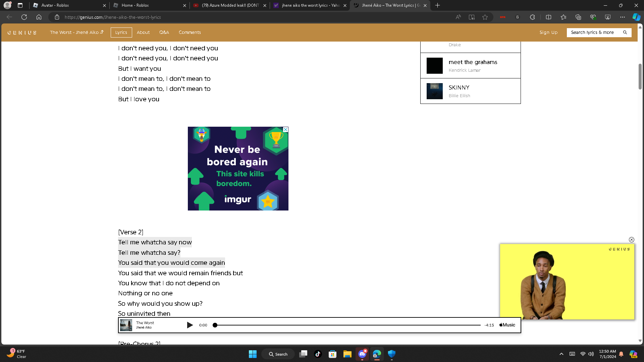Refresh the current page
The image size is (644, 362).
pos(24,17)
